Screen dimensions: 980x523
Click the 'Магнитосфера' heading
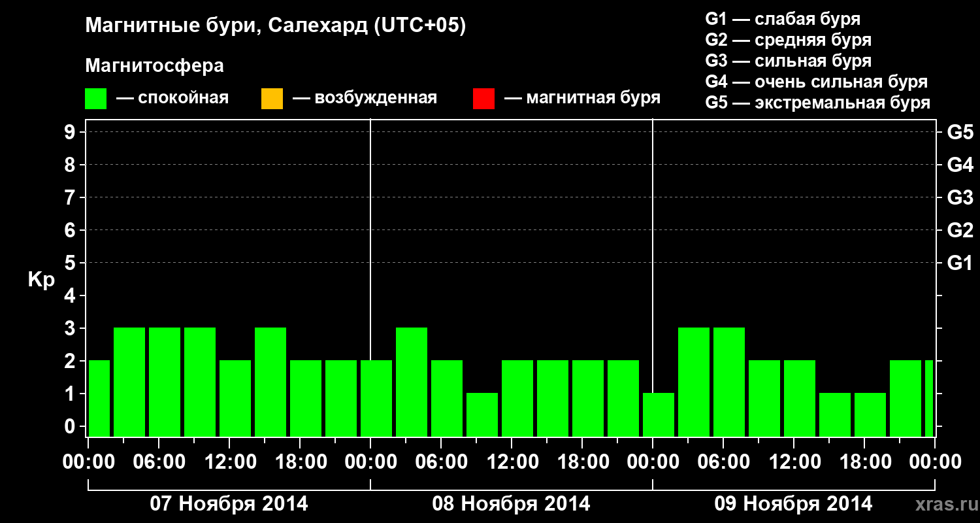[155, 66]
